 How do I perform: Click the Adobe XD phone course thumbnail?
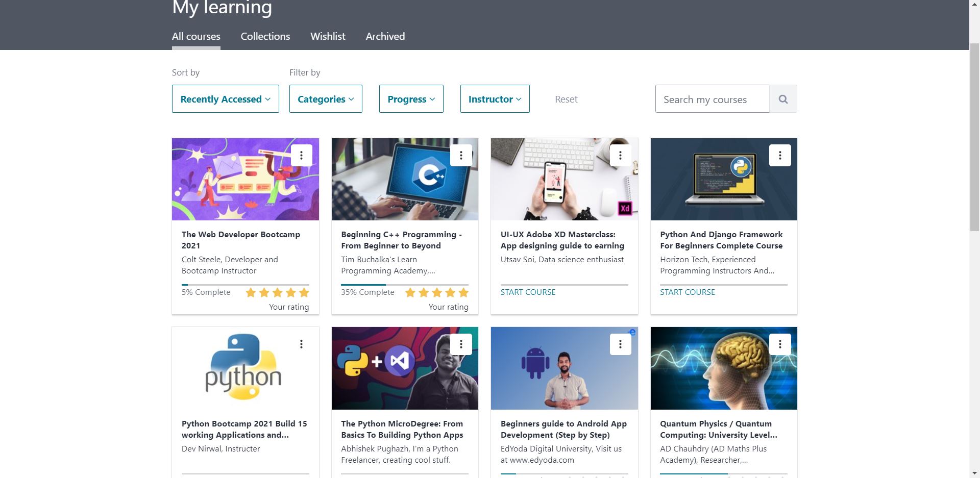tap(565, 179)
